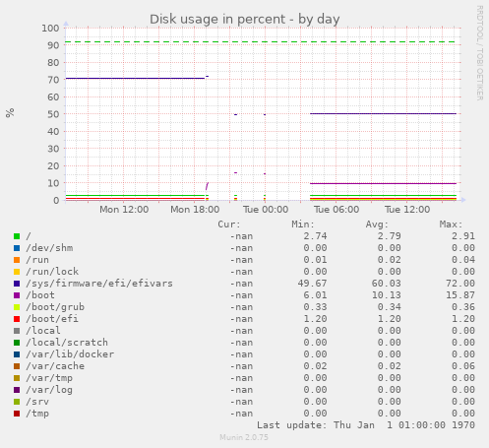Click the 'Avg:' column header
The height and width of the screenshot is (448, 489).
click(x=377, y=224)
